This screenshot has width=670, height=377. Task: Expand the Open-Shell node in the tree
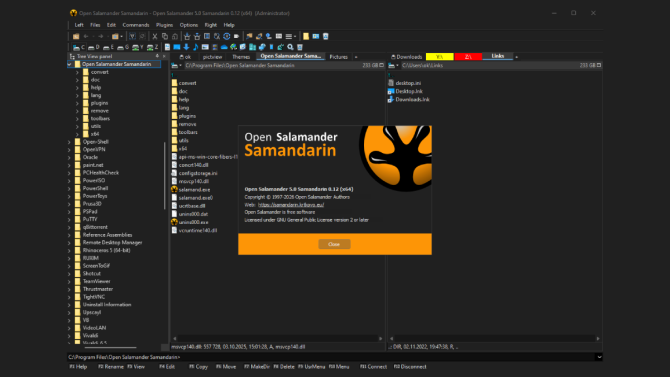pyautogui.click(x=70, y=142)
